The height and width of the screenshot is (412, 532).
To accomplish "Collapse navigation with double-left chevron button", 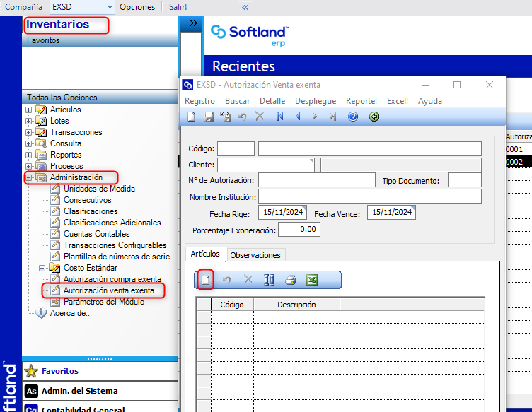I will click(245, 7).
